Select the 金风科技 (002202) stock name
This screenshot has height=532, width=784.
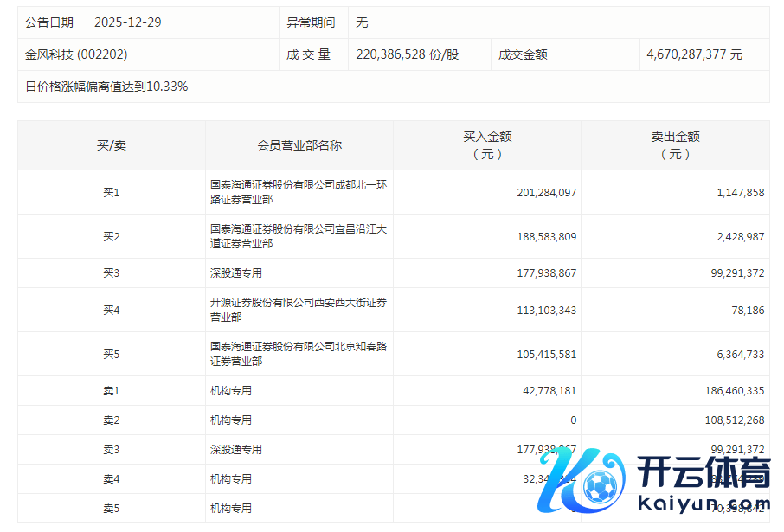click(x=76, y=54)
